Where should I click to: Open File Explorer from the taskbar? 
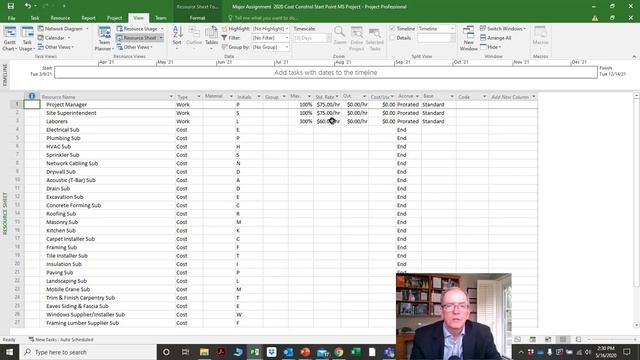(x=204, y=352)
